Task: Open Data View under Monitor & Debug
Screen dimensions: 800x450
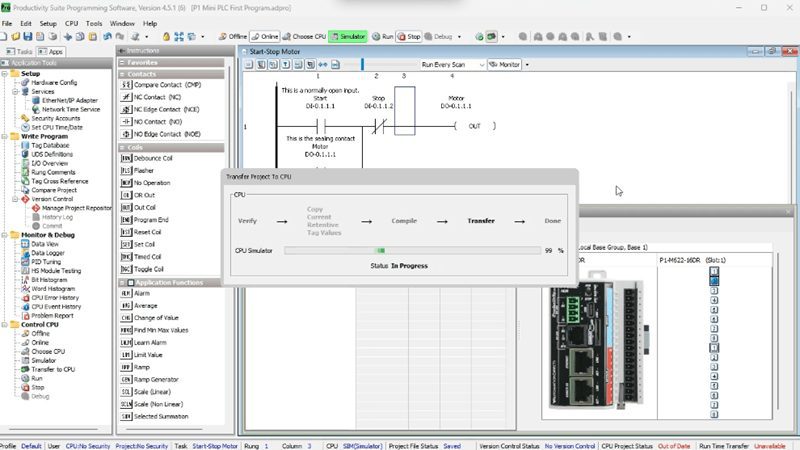Action: [x=45, y=244]
